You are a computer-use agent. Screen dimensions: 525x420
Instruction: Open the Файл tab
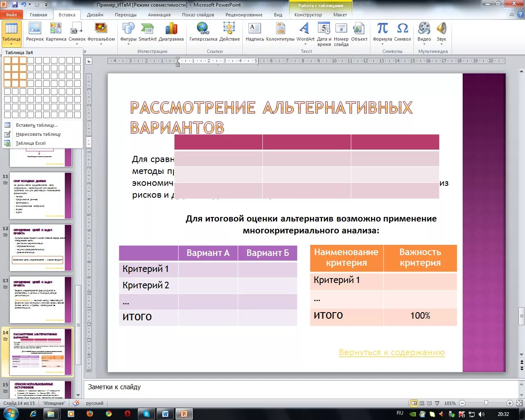coord(11,15)
